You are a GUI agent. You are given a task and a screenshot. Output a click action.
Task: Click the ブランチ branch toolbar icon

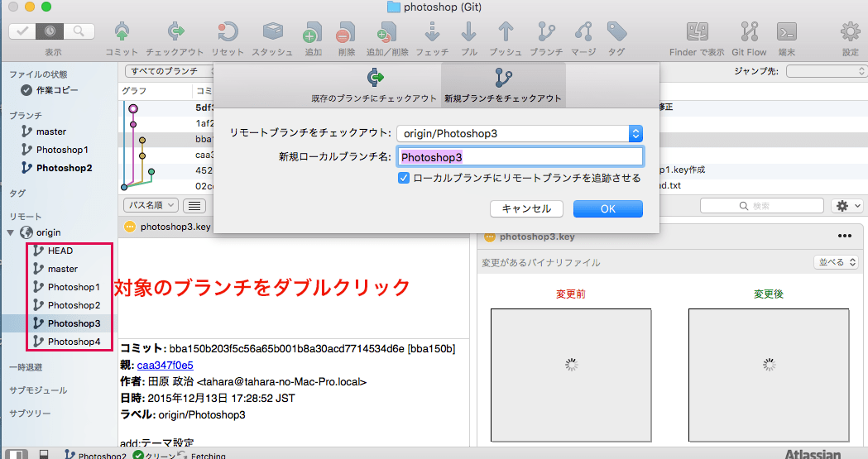click(546, 32)
